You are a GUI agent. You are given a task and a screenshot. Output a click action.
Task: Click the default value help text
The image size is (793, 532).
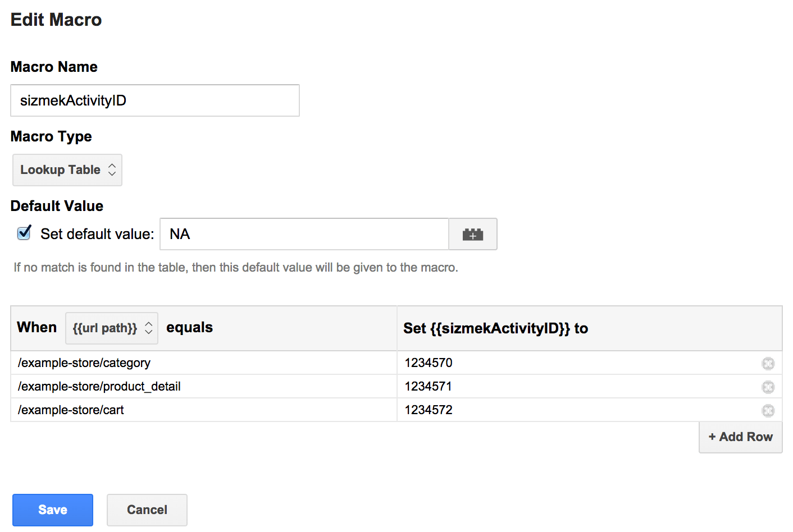pos(236,268)
